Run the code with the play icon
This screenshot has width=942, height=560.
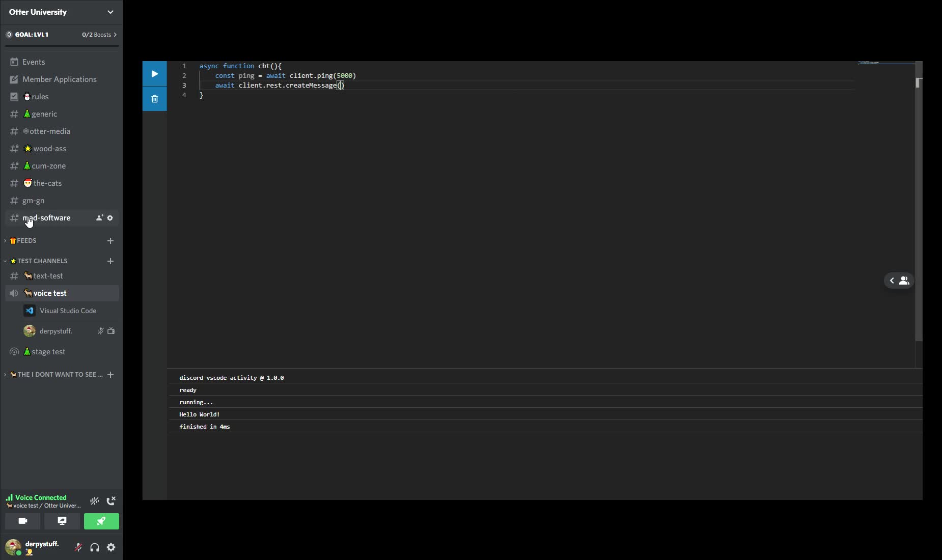pyautogui.click(x=154, y=73)
